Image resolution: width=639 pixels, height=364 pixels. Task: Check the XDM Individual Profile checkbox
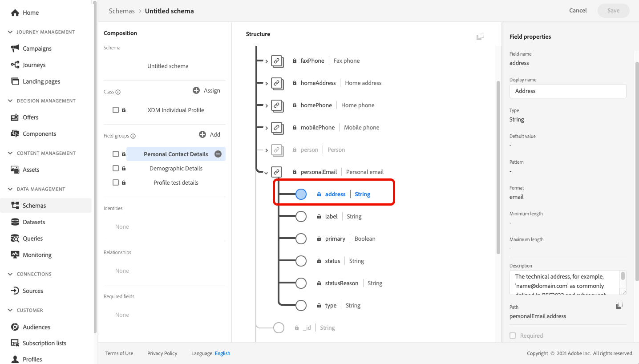(x=116, y=110)
